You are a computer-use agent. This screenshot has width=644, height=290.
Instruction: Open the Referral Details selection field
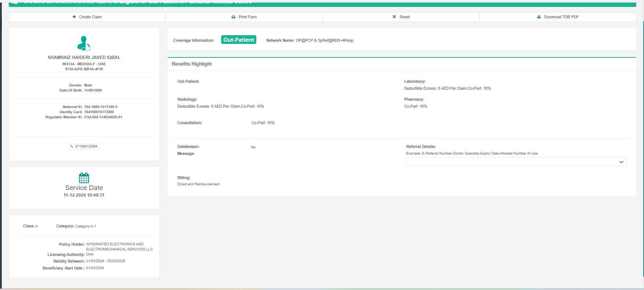pos(513,162)
